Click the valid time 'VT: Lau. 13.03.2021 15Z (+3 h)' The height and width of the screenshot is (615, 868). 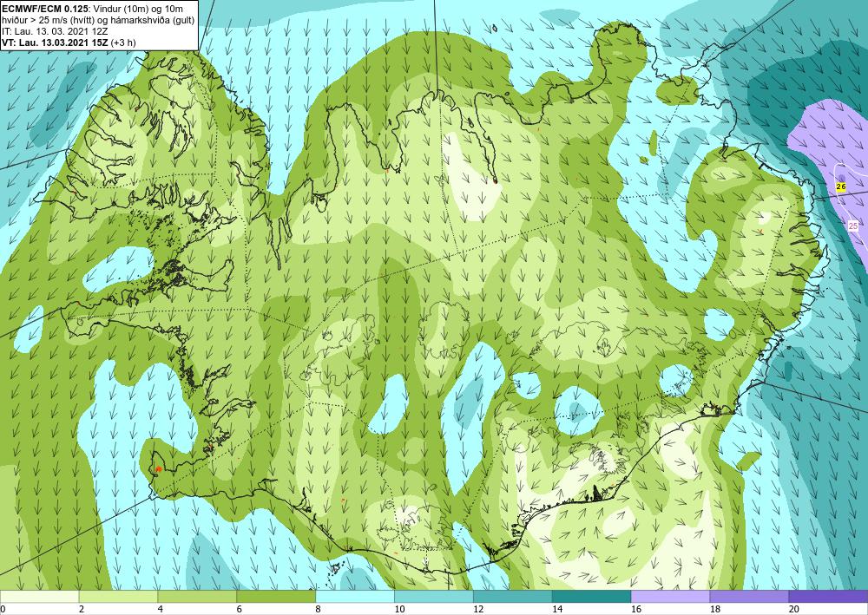pos(69,42)
